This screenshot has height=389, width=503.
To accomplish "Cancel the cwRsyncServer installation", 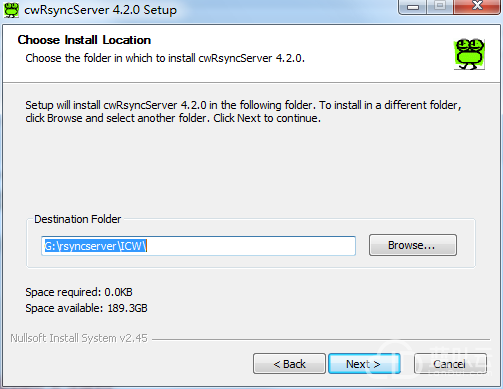I will pyautogui.click(x=450, y=364).
